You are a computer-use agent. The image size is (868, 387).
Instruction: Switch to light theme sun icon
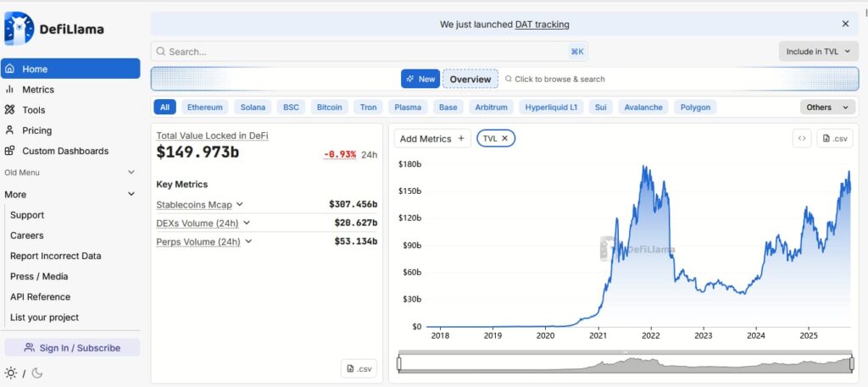(x=10, y=373)
